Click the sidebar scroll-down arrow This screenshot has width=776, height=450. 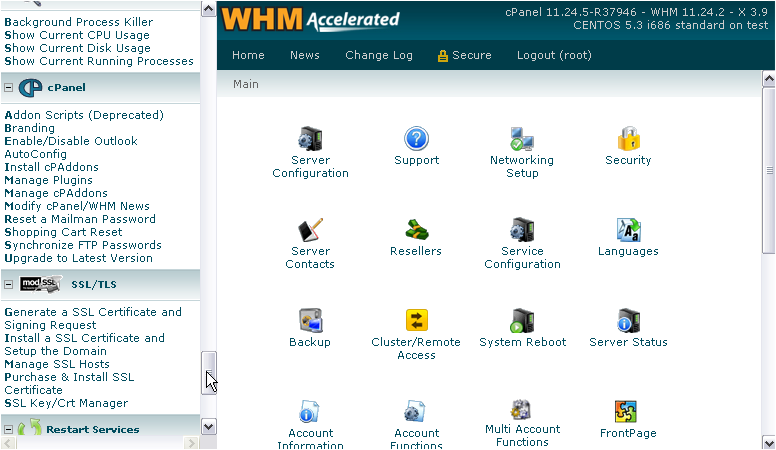208,427
